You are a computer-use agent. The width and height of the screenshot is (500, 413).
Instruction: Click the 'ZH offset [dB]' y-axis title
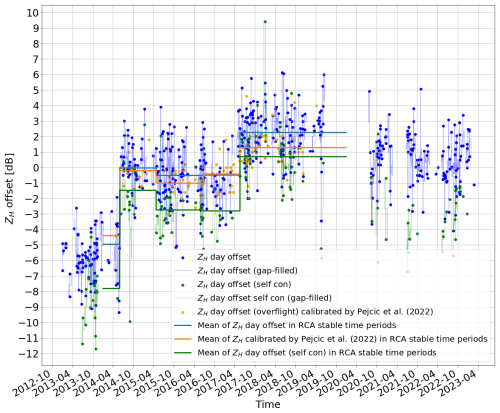point(10,189)
